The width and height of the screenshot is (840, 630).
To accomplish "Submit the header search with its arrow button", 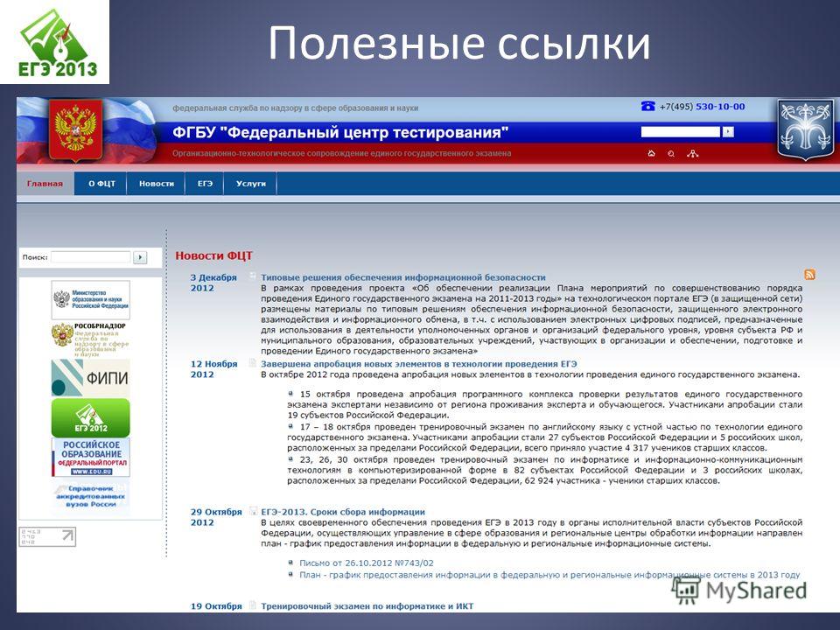I will coord(727,132).
